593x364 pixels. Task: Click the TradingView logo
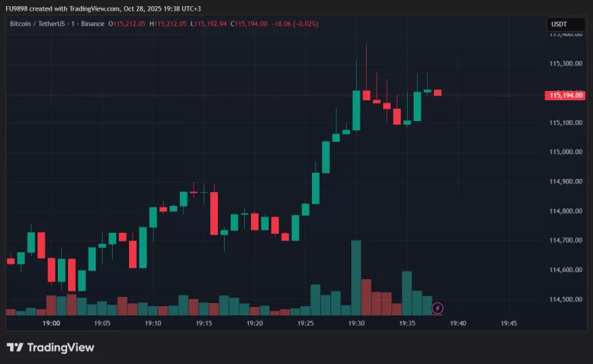[50, 348]
